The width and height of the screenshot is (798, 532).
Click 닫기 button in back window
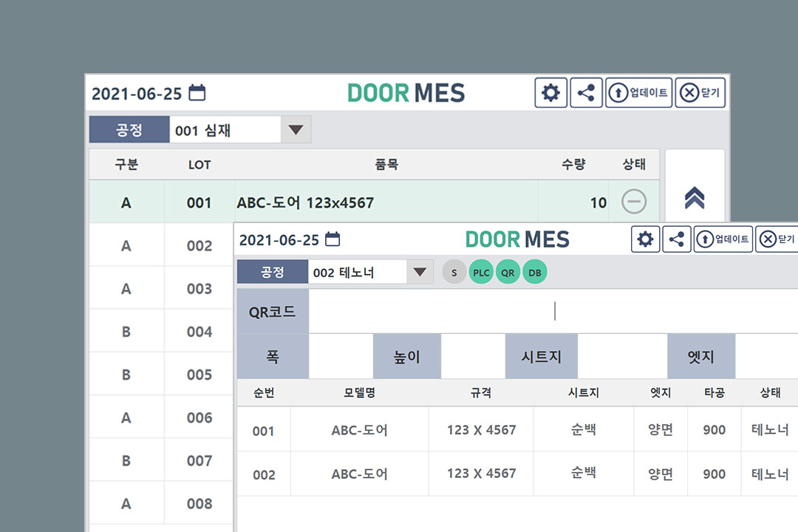click(700, 93)
